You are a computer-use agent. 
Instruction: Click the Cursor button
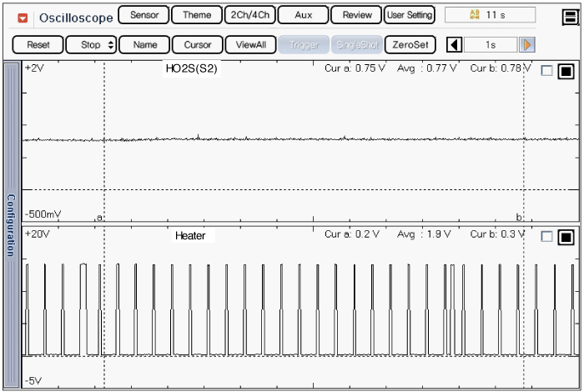click(198, 45)
